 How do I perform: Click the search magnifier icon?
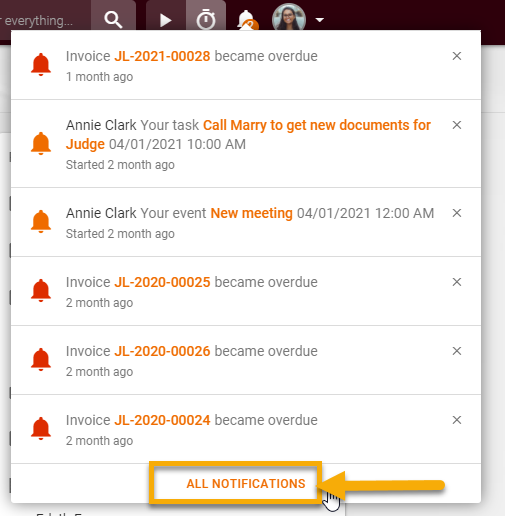click(113, 19)
